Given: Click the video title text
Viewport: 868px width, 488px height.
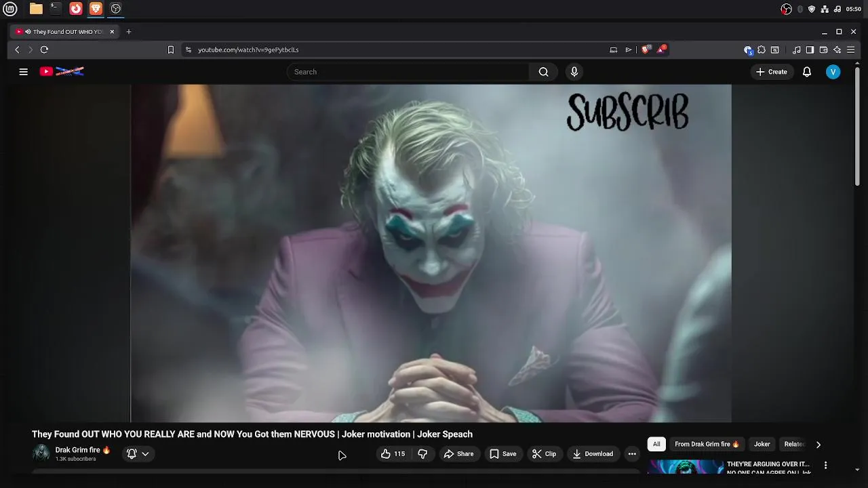Looking at the screenshot, I should click(x=252, y=434).
